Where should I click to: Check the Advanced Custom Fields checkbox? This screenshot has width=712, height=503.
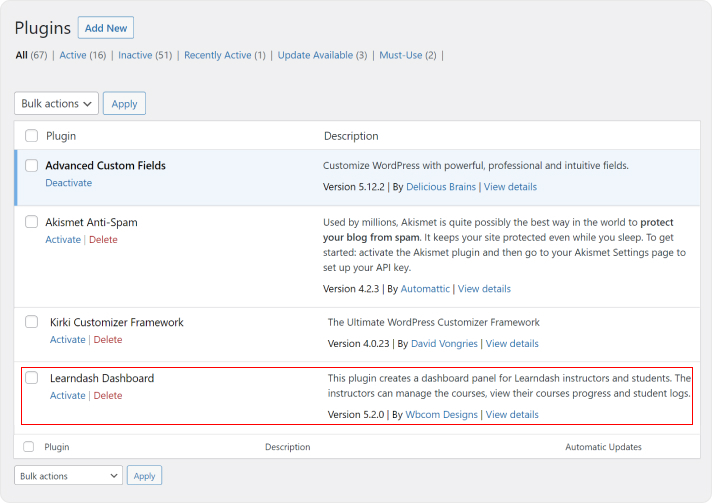pos(31,165)
